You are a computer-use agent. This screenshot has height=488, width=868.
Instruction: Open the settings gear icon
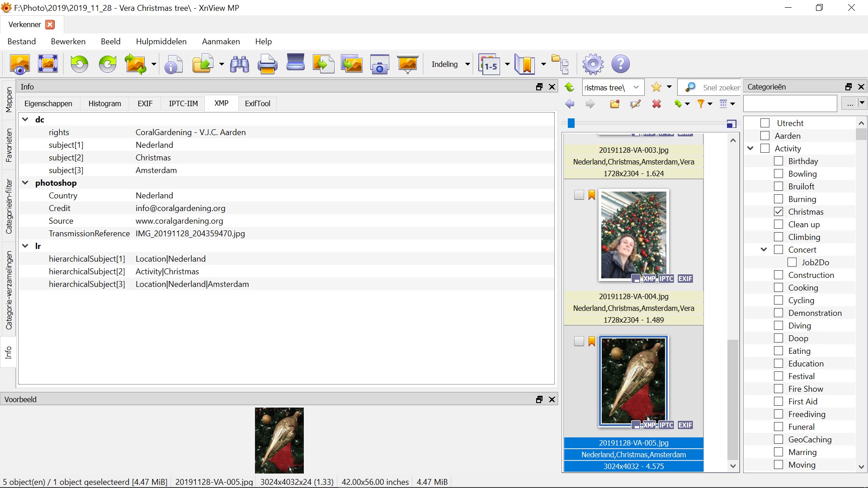point(593,64)
